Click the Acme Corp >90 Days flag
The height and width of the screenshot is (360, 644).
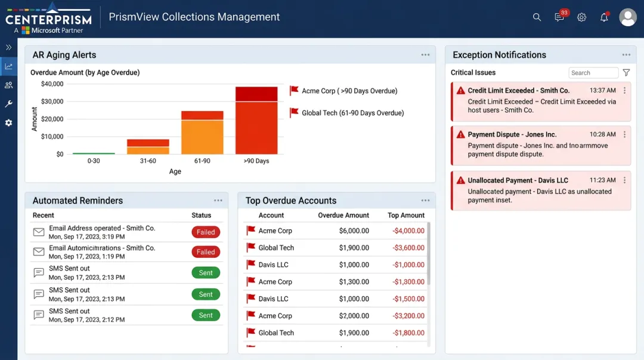tap(294, 91)
